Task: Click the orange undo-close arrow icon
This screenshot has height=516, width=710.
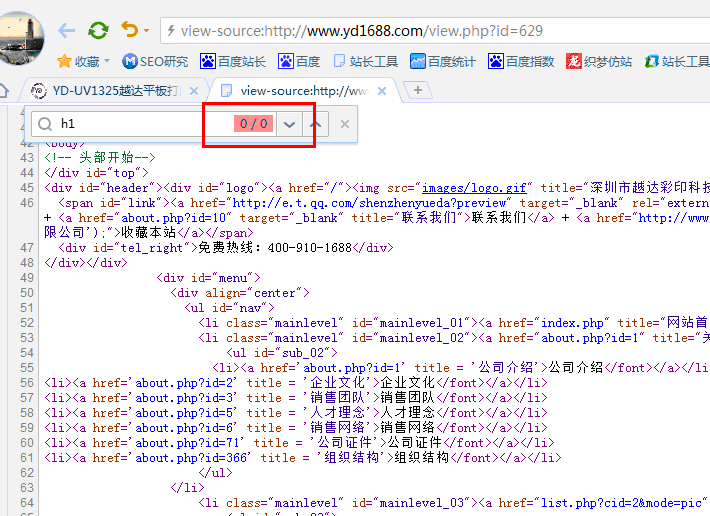Action: 129,31
